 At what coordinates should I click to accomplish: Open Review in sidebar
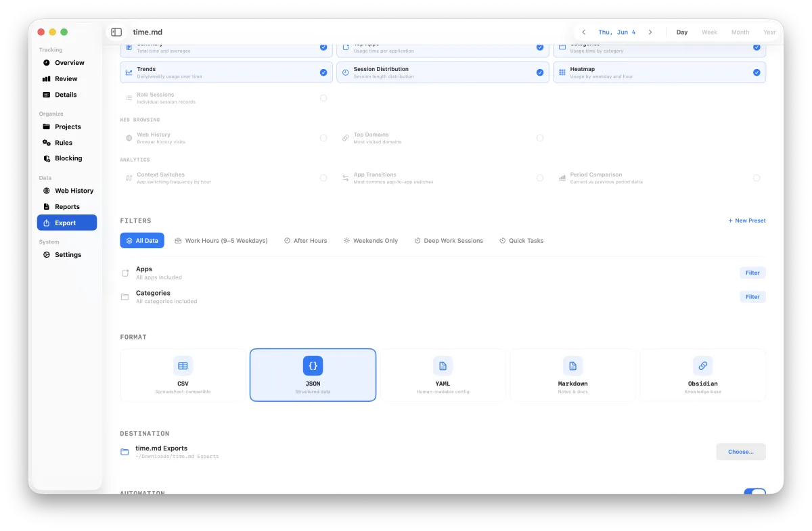point(67,78)
